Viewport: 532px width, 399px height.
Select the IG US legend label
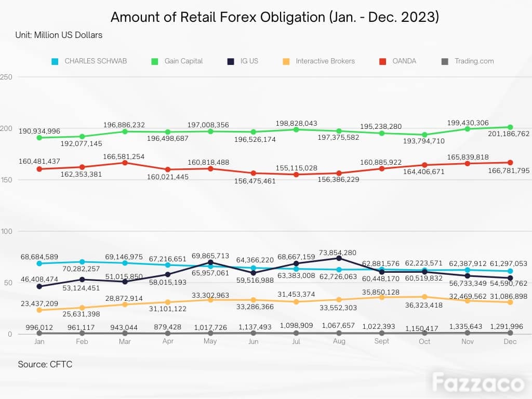tap(249, 61)
